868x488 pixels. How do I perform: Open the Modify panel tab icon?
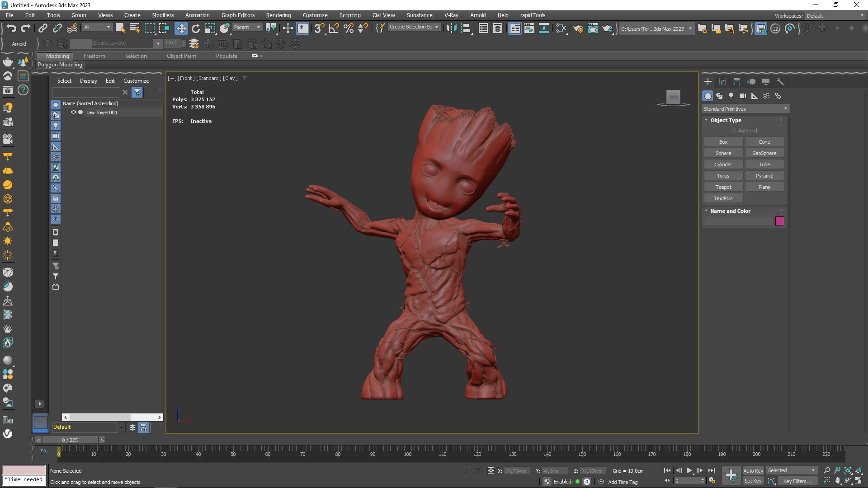tap(722, 82)
